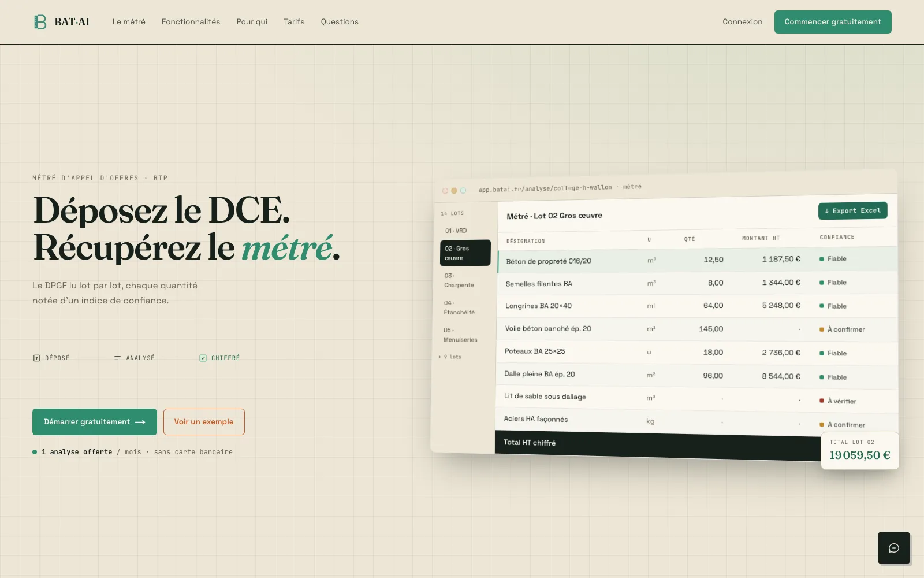Click the Voile béton banché ép. 20 designation

click(x=548, y=328)
